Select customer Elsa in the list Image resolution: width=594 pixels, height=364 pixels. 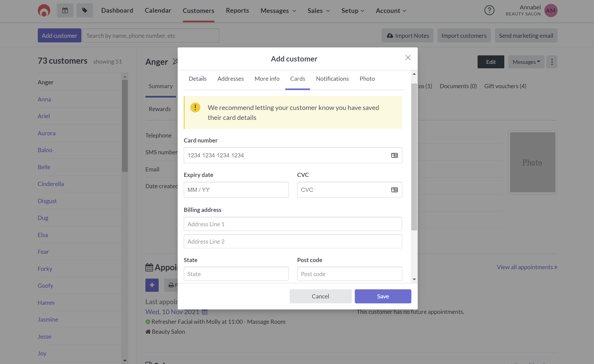click(x=43, y=235)
